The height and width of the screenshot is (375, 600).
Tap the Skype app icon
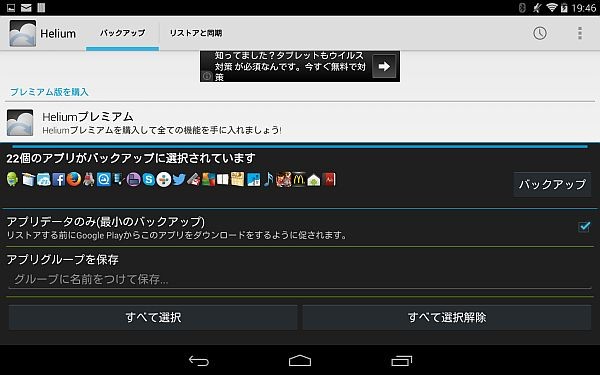click(x=148, y=179)
